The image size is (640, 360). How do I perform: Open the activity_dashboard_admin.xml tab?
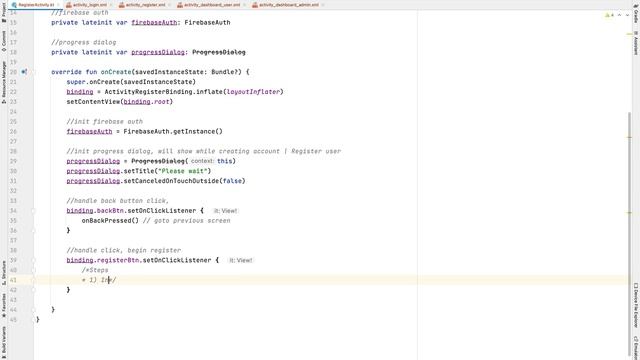[289, 5]
